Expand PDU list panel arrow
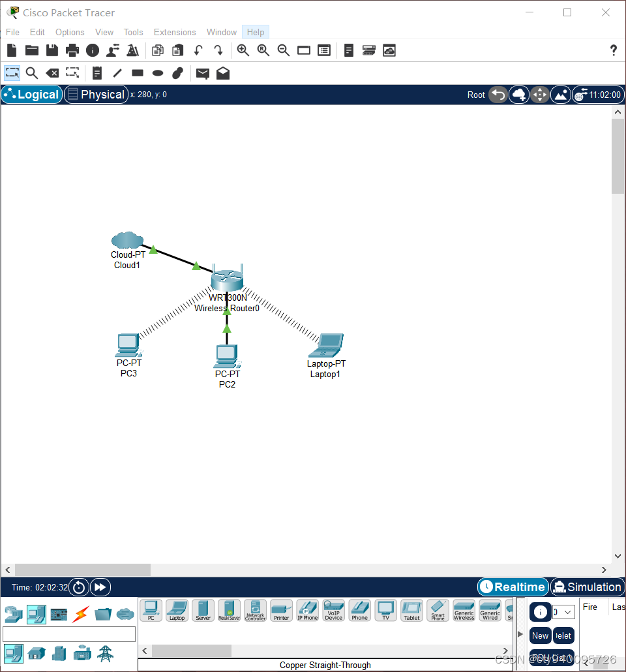 [520, 634]
